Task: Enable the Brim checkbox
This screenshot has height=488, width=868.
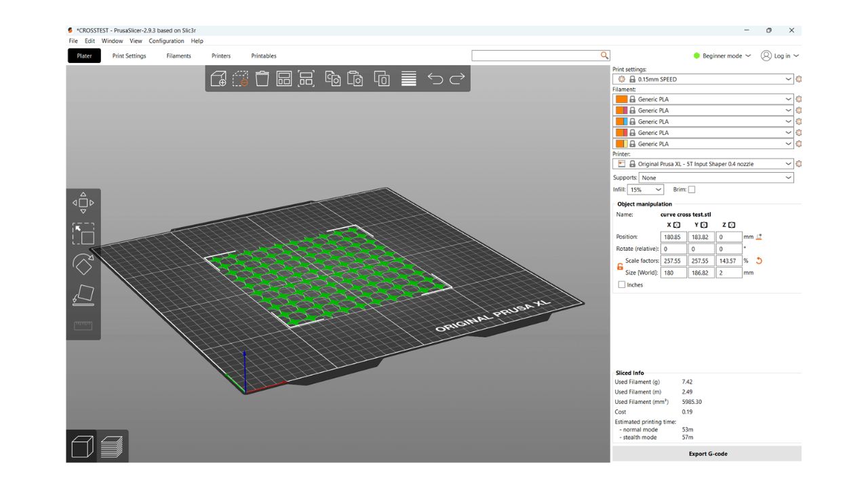Action: click(x=692, y=190)
